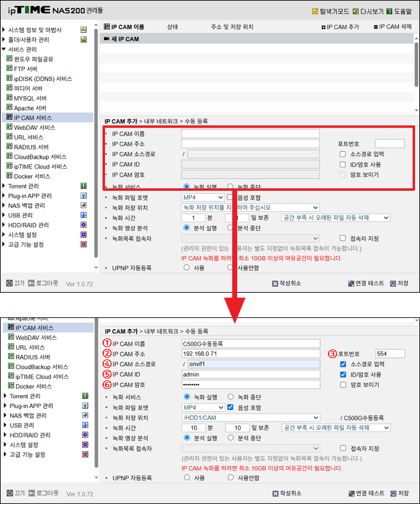Viewport: 420px width, 510px height.
Task: Select 미디어 서버 in the sidebar
Action: tap(28, 88)
